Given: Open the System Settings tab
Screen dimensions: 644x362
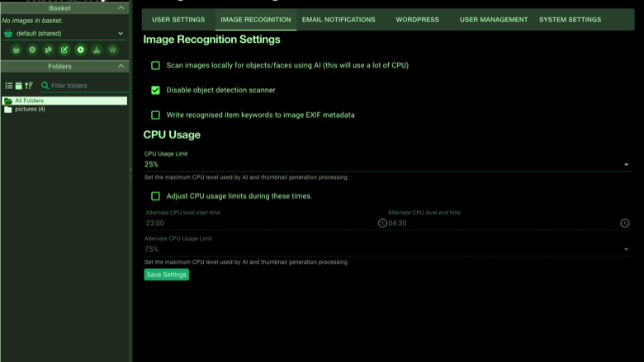Looking at the screenshot, I should coord(570,20).
